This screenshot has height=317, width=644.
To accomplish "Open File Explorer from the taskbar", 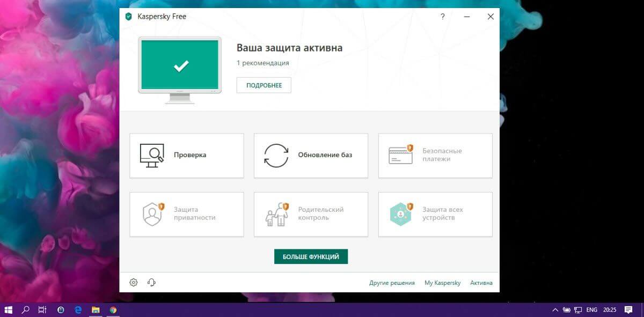I will (96, 309).
